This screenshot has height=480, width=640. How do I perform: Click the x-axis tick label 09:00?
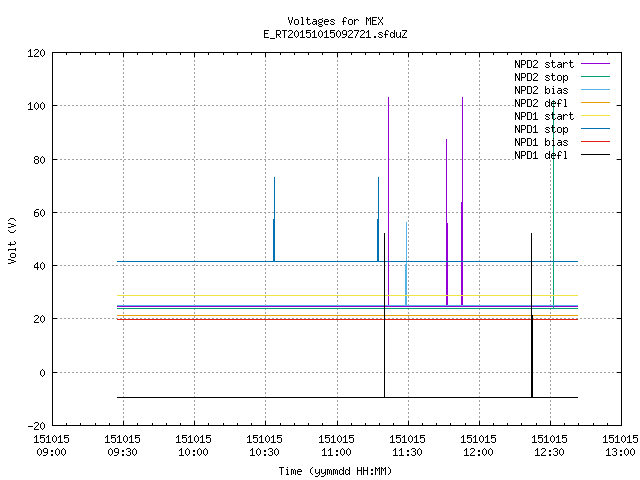(51, 452)
